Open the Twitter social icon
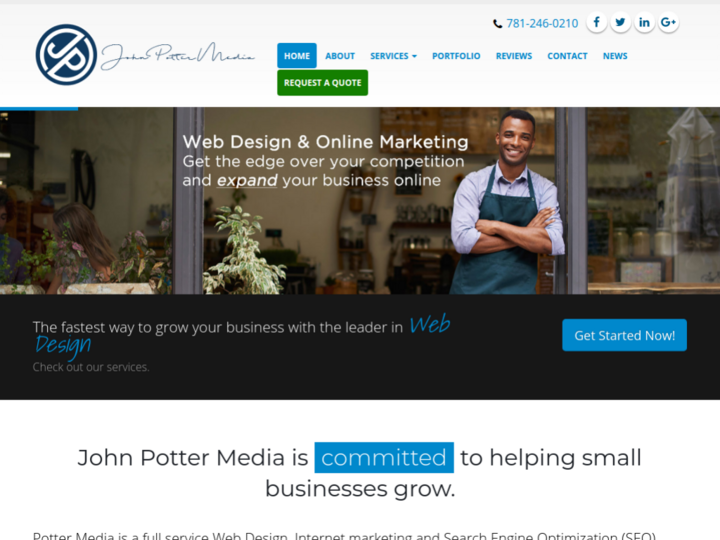Screen dimensions: 720x540 click(620, 22)
